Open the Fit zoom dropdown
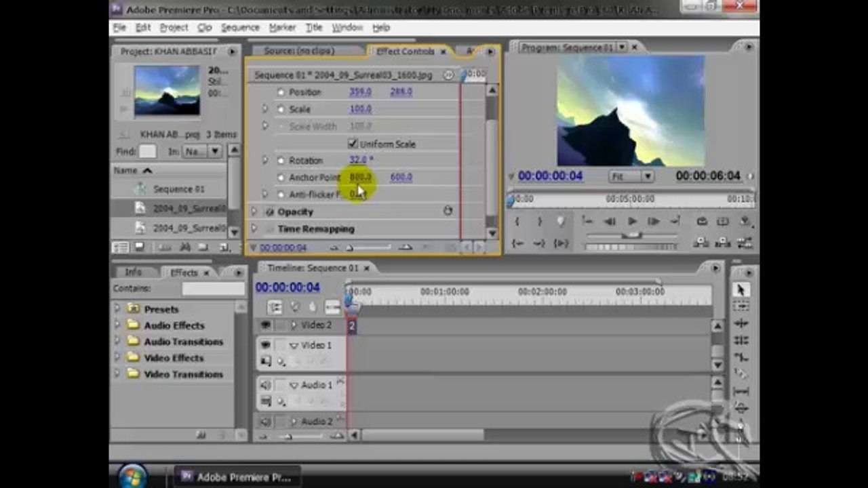Image resolution: width=868 pixels, height=488 pixels. 631,176
